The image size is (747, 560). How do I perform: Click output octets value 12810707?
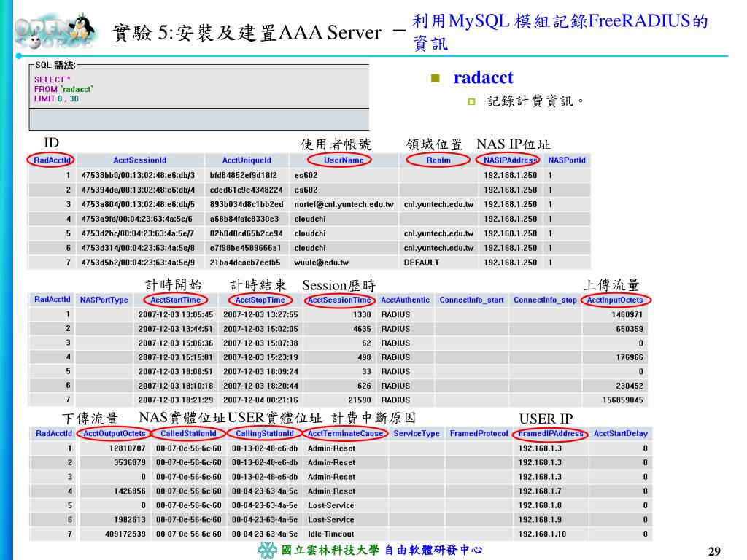[127, 448]
